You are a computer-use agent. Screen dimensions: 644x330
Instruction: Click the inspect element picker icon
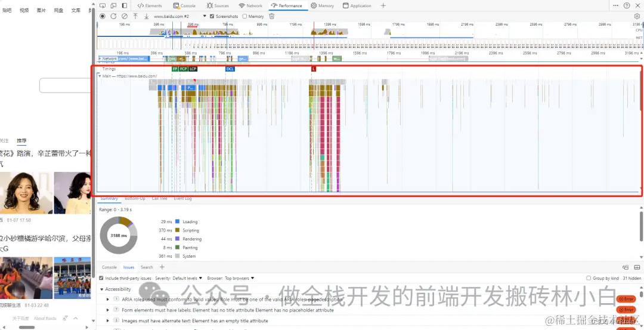point(103,6)
